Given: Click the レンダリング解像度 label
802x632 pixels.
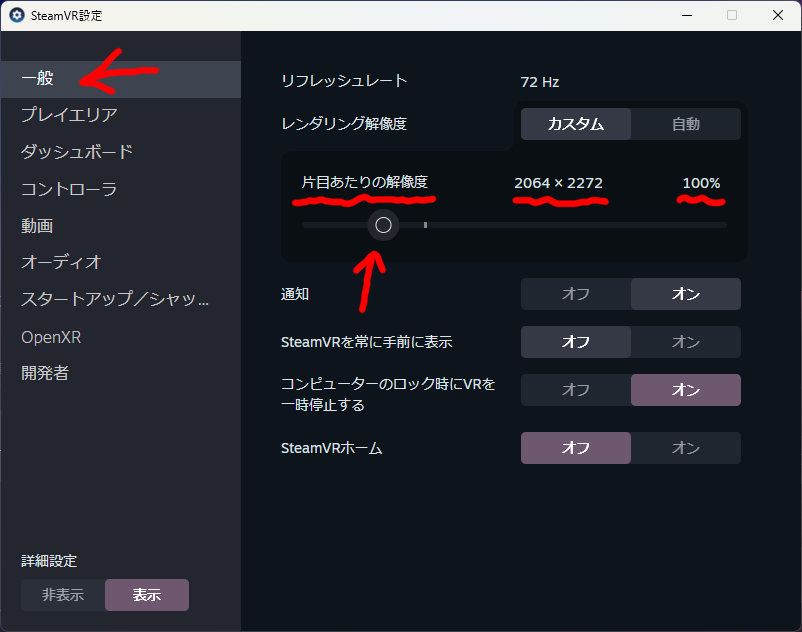Looking at the screenshot, I should [x=344, y=124].
